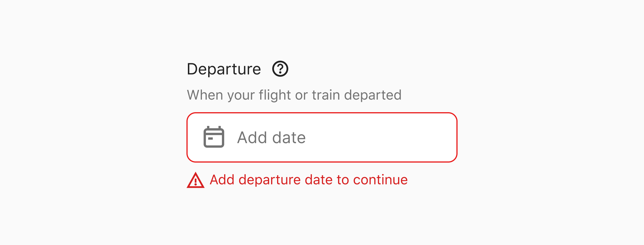Click the red validation message text
The image size is (644, 245).
(x=309, y=180)
